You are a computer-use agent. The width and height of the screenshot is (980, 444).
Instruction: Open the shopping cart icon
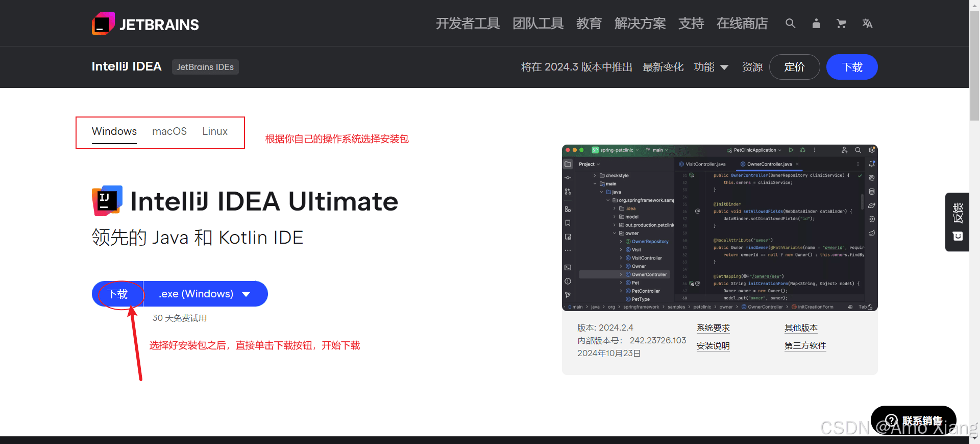pos(842,24)
